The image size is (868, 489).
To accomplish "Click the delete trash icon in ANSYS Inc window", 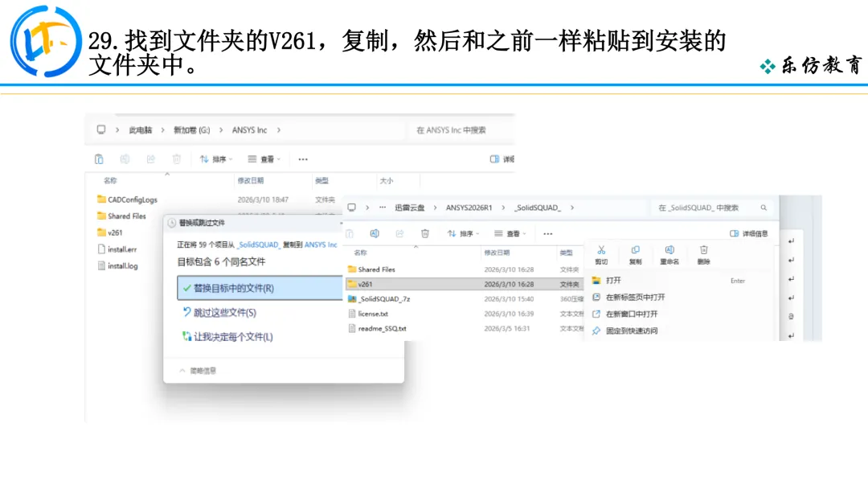I will tap(177, 159).
